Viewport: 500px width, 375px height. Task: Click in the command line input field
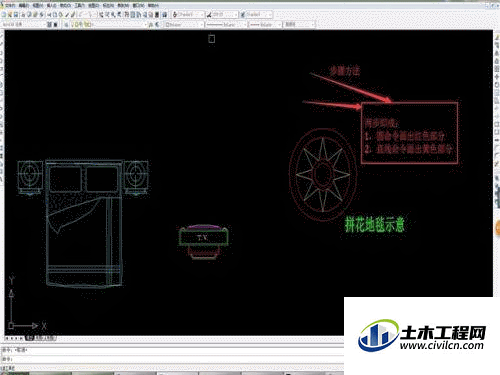[173, 359]
